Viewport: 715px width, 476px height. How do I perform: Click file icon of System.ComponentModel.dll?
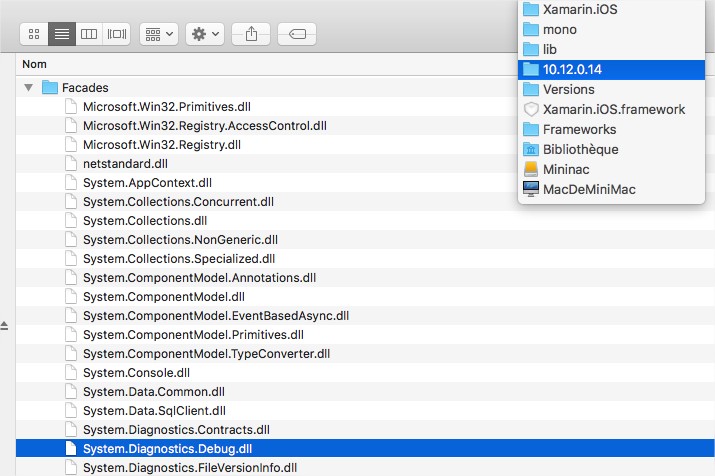[x=71, y=296]
